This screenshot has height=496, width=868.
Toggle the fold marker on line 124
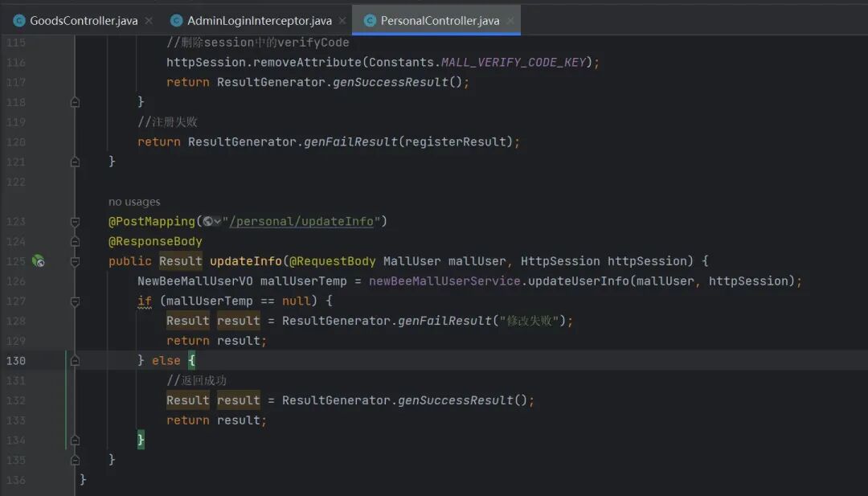[76, 241]
